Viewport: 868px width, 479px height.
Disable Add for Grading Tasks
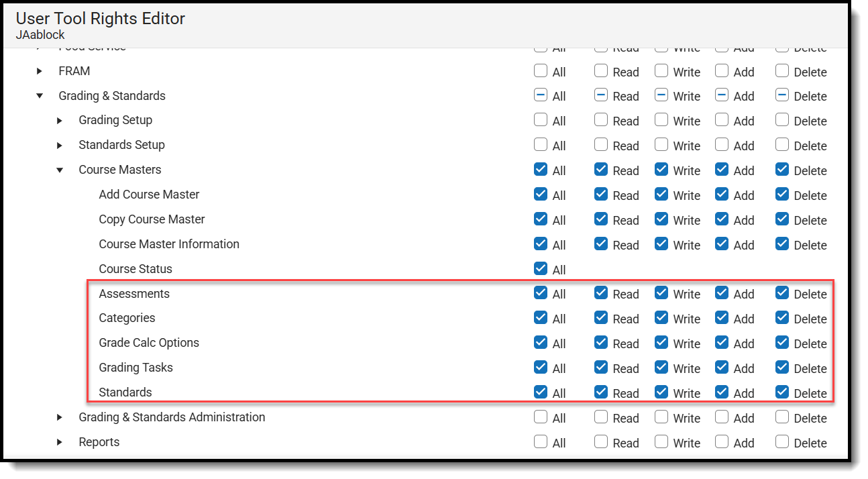pos(721,368)
